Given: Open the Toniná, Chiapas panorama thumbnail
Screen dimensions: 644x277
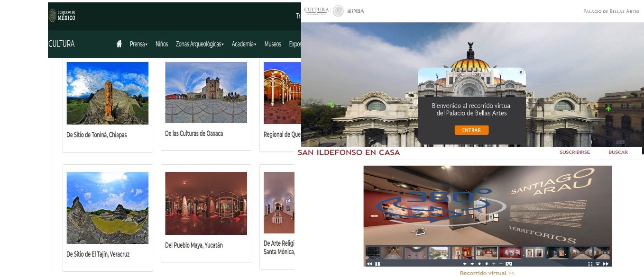Looking at the screenshot, I should tap(108, 93).
